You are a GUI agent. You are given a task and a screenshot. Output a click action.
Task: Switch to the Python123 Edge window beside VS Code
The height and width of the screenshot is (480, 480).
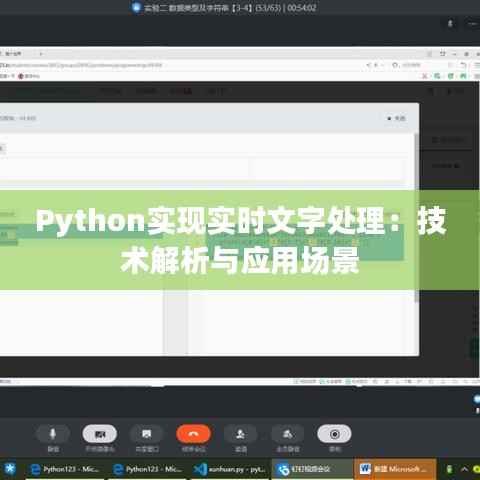coord(148,469)
